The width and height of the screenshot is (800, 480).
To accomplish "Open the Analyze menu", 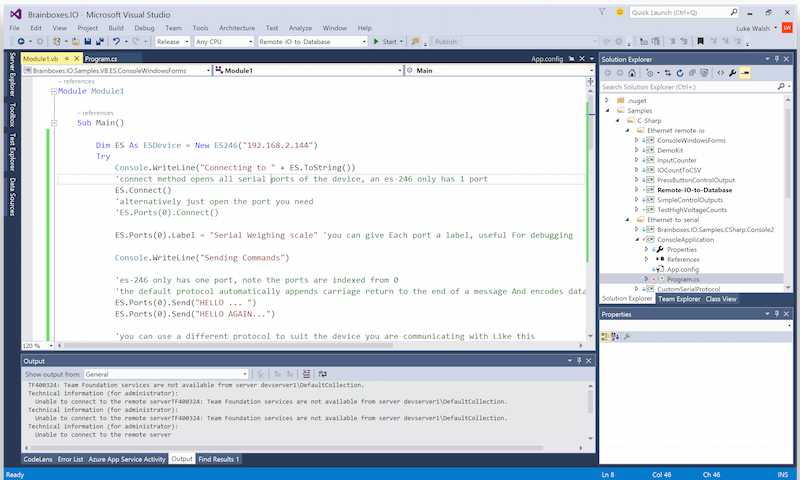I will 300,28.
